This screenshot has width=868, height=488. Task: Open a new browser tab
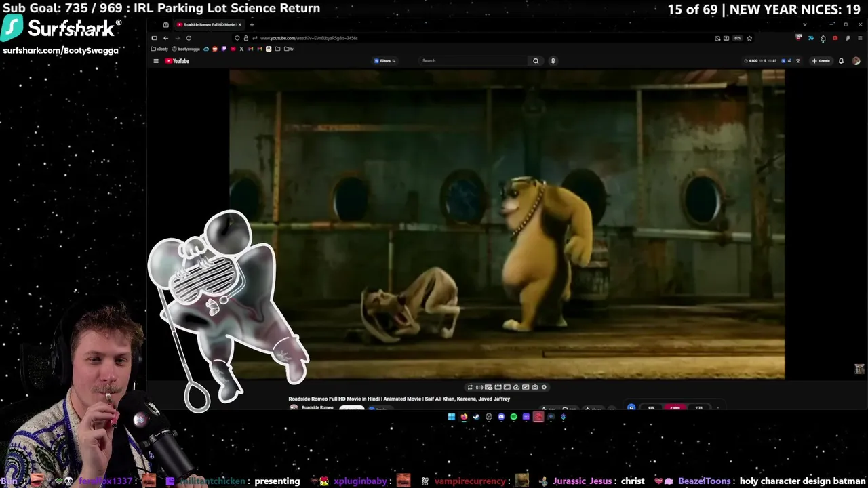(x=252, y=25)
